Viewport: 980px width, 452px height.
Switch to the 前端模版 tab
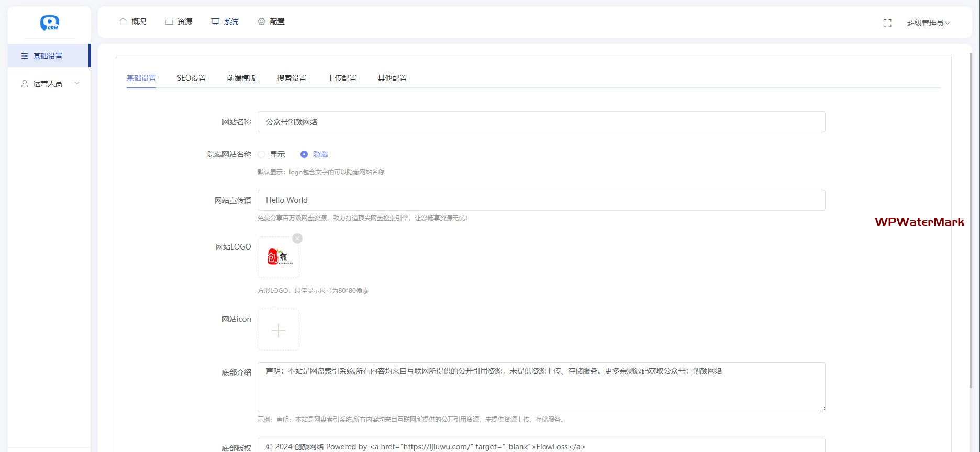coord(241,78)
